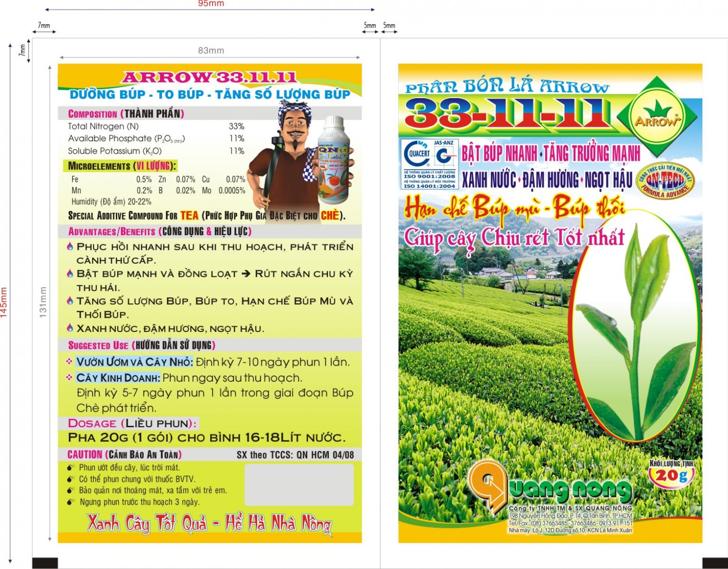Select the slogan 'Xanh Cây Tốt Quả - Hể Hả Nhà Nông'
728x569 pixels.
point(209,523)
